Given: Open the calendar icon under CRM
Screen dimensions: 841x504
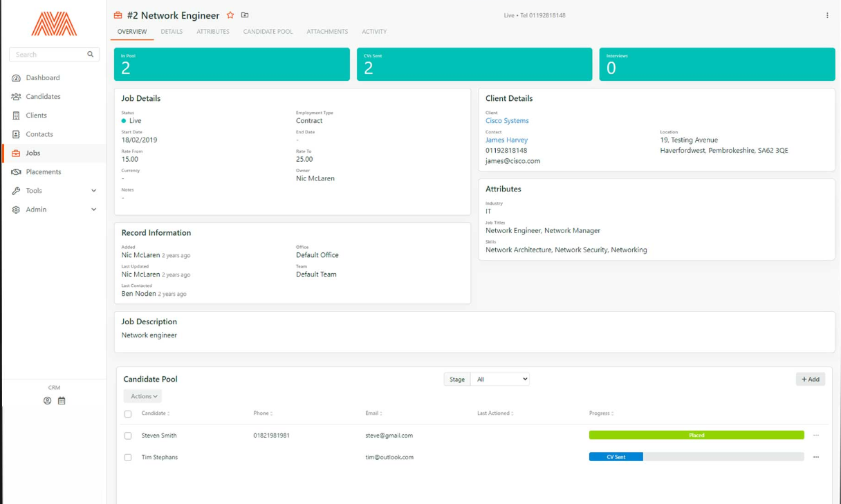Looking at the screenshot, I should [x=62, y=400].
